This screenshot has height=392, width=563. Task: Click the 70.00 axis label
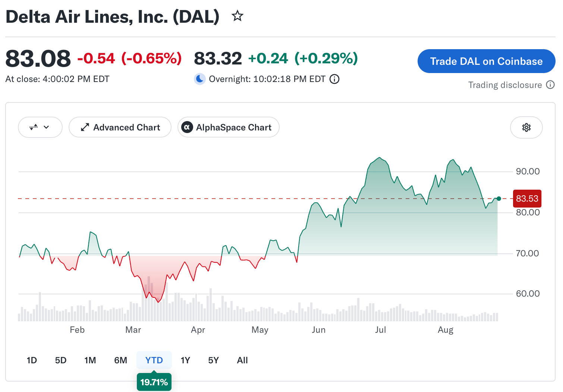click(528, 253)
